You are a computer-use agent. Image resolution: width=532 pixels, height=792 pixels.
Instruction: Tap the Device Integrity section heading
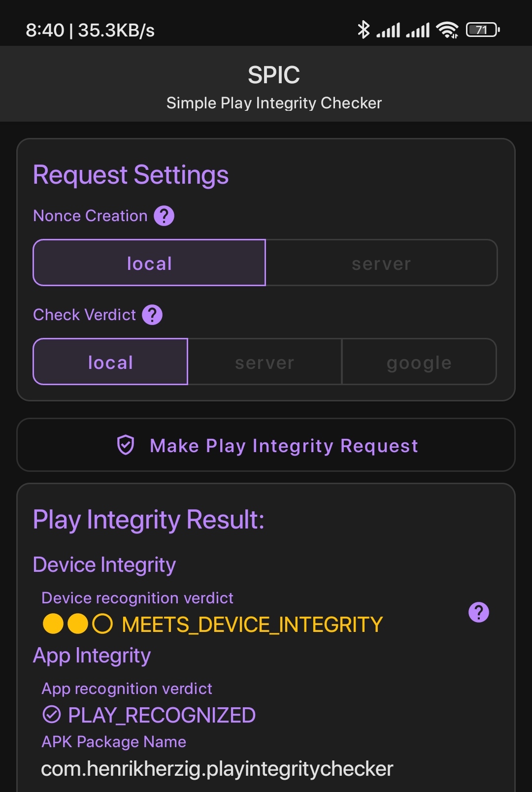click(104, 565)
